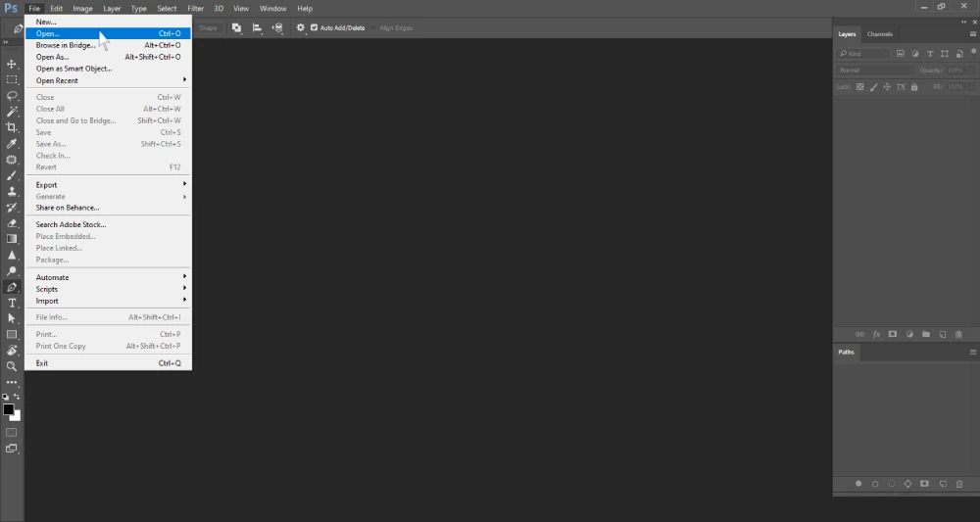
Task: Choose Share on Behance... menu item
Action: coord(108,208)
